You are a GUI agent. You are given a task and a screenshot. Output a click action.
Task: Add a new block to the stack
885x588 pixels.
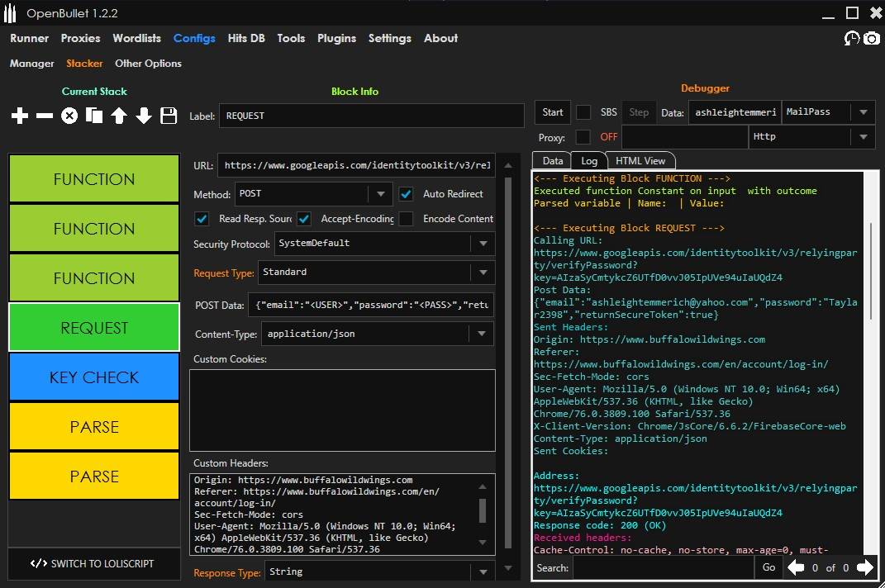20,116
